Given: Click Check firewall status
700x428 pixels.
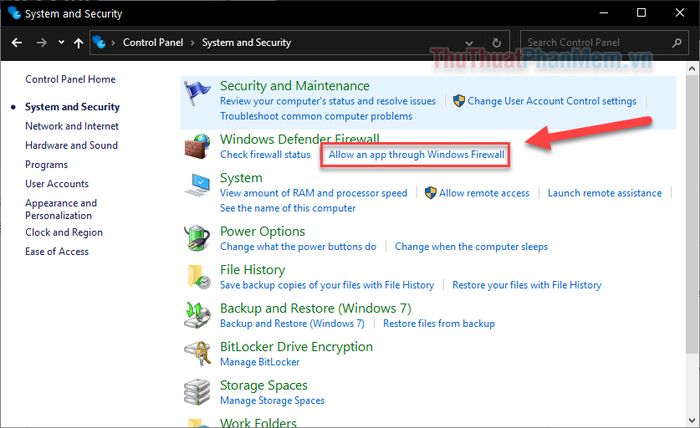Looking at the screenshot, I should tap(265, 155).
